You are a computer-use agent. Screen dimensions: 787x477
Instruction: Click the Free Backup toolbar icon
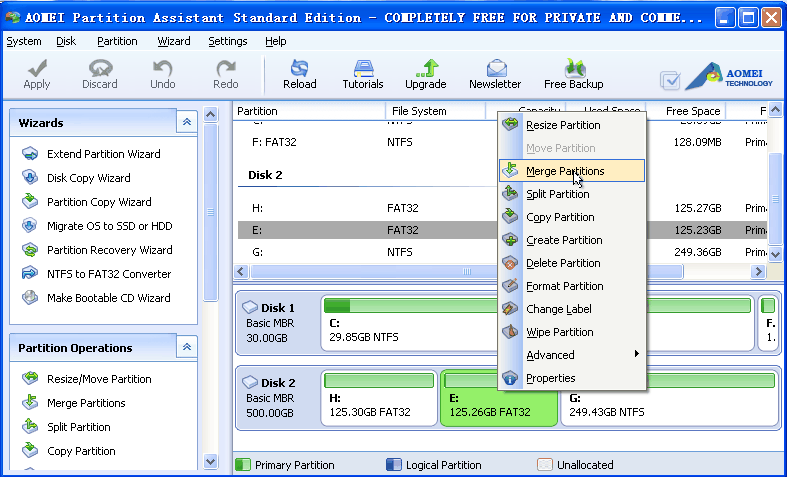pos(574,68)
